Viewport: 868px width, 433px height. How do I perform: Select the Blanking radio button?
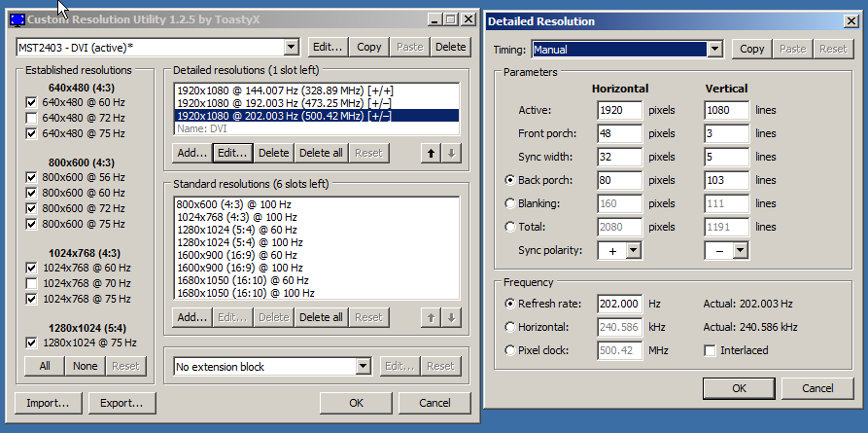click(509, 203)
